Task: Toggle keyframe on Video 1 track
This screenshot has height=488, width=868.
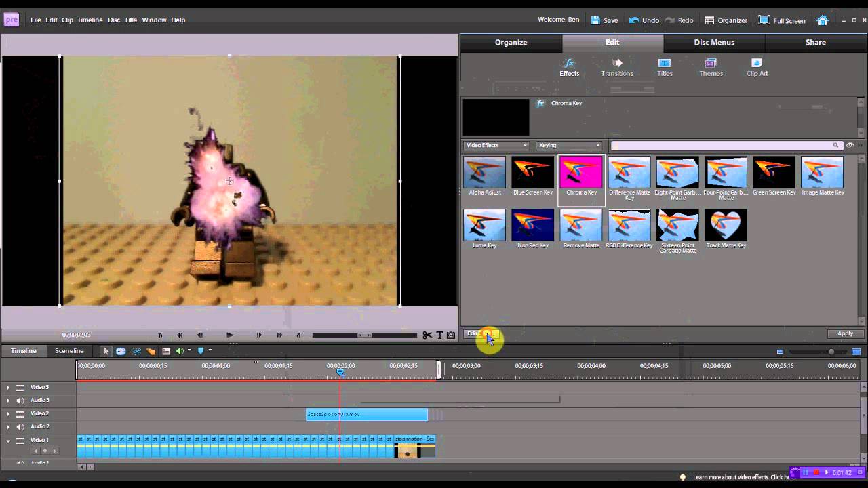Action: pyautogui.click(x=45, y=451)
